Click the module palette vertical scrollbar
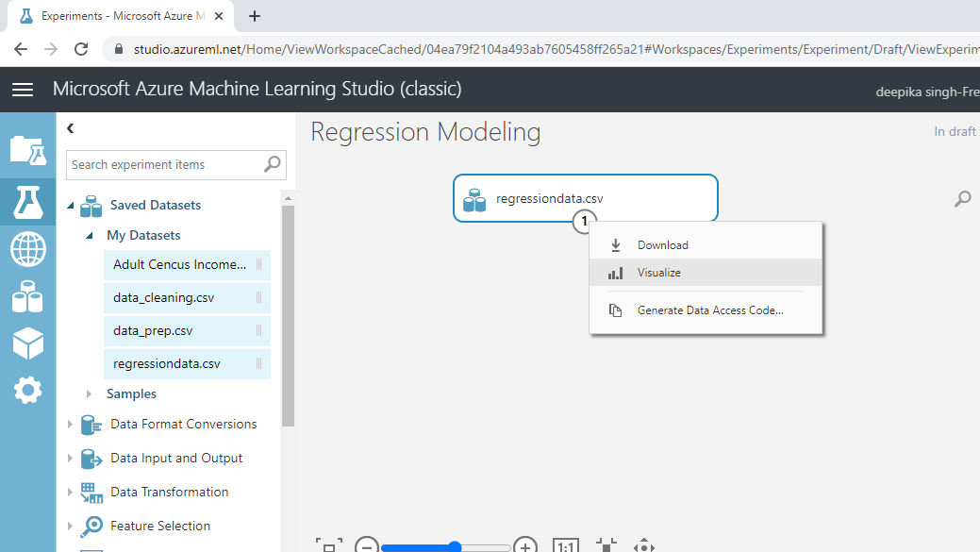 (x=288, y=316)
